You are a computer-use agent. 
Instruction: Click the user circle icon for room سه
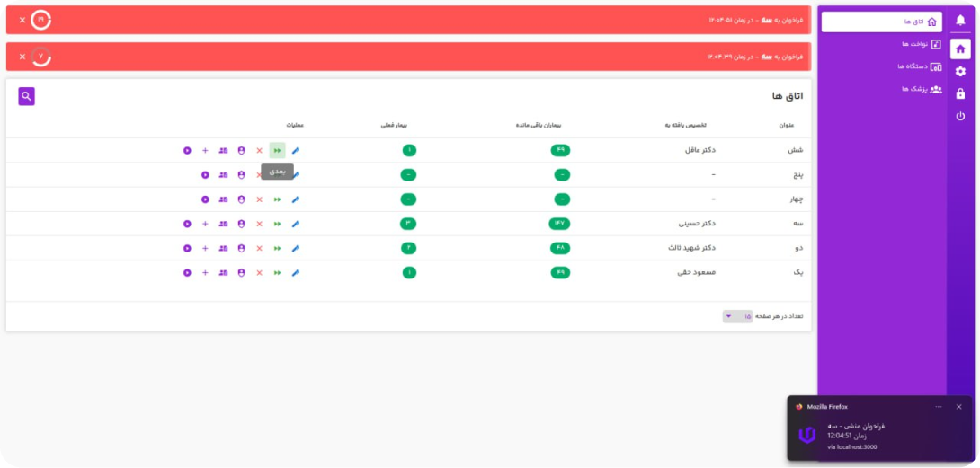[x=241, y=224]
